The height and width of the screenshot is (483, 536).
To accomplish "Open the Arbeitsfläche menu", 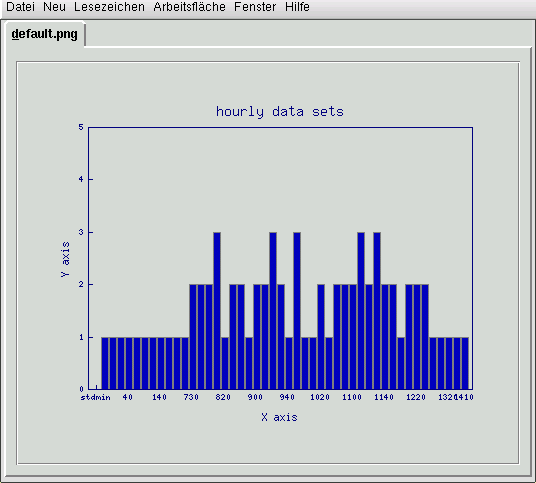I will [189, 7].
